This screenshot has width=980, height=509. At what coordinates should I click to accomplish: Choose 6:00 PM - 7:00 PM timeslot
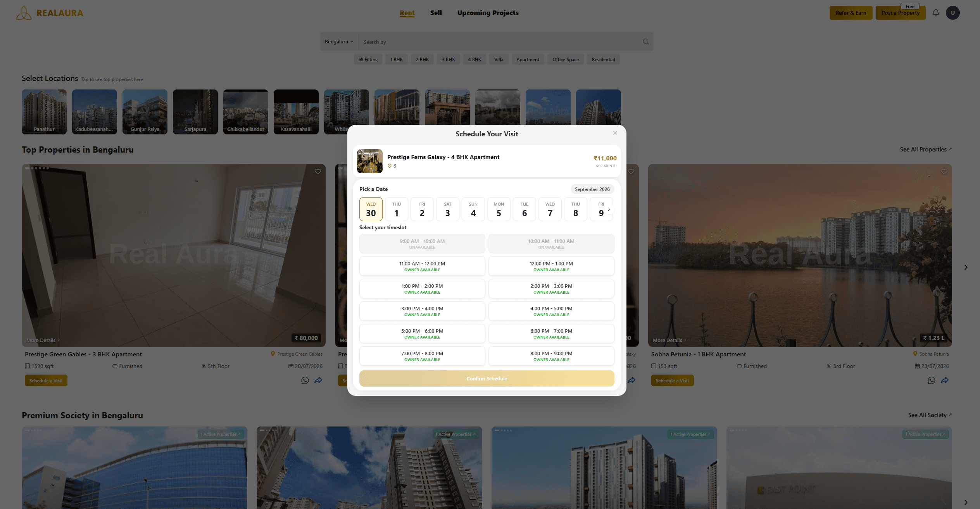click(x=551, y=334)
